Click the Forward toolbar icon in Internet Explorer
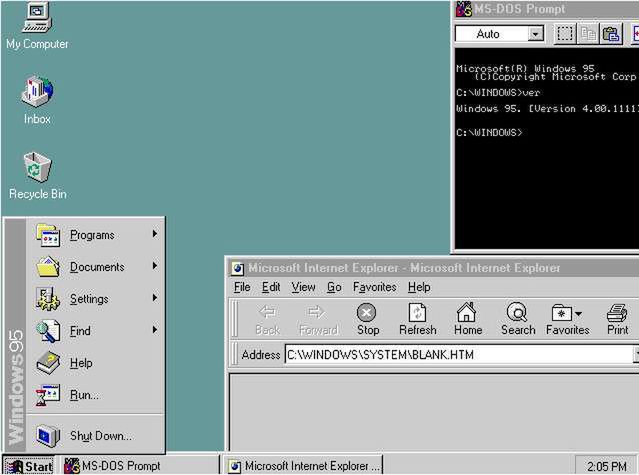 coord(318,319)
